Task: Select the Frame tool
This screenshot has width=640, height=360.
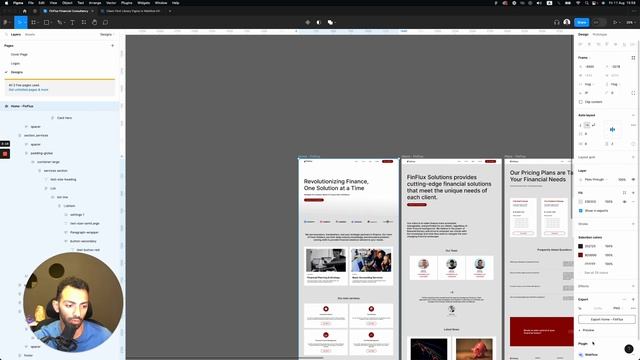Action: [x=33, y=22]
